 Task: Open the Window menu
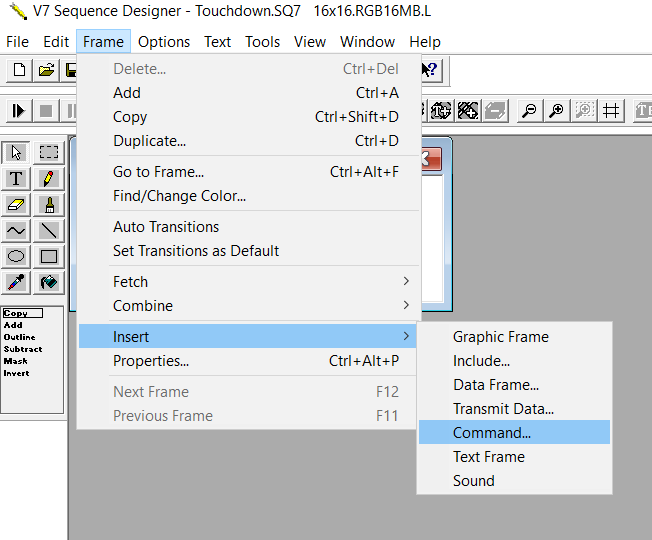tap(367, 42)
